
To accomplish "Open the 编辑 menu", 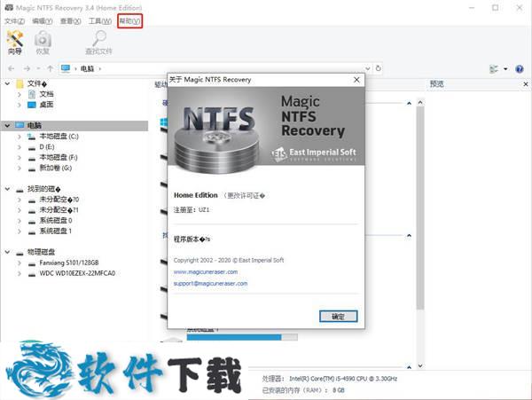I will tap(42, 21).
